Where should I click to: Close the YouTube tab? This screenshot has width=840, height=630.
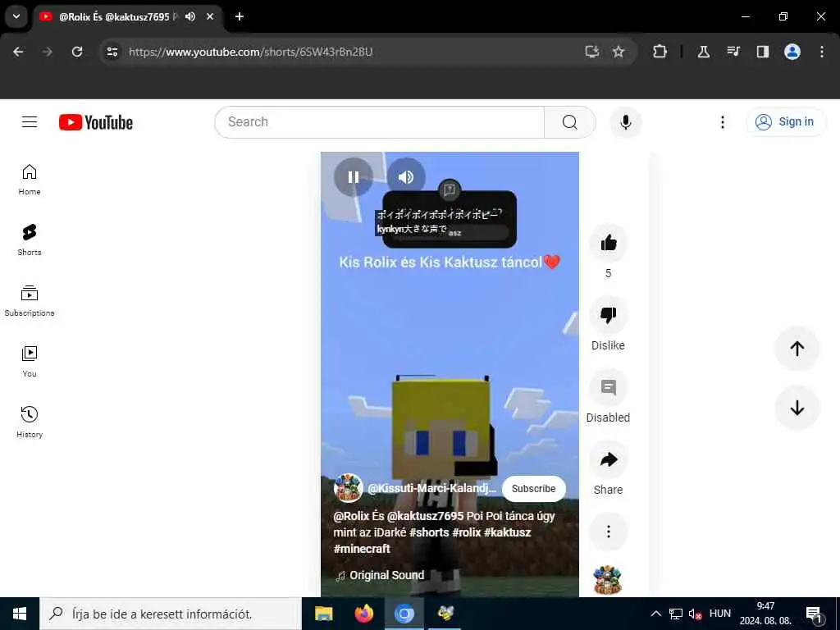coord(210,16)
